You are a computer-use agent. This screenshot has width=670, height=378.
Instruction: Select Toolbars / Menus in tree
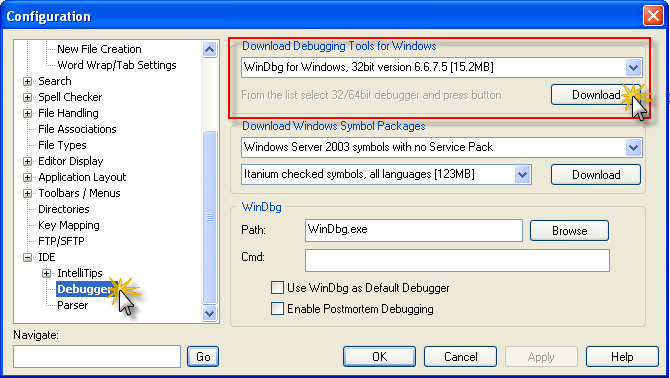pos(79,193)
